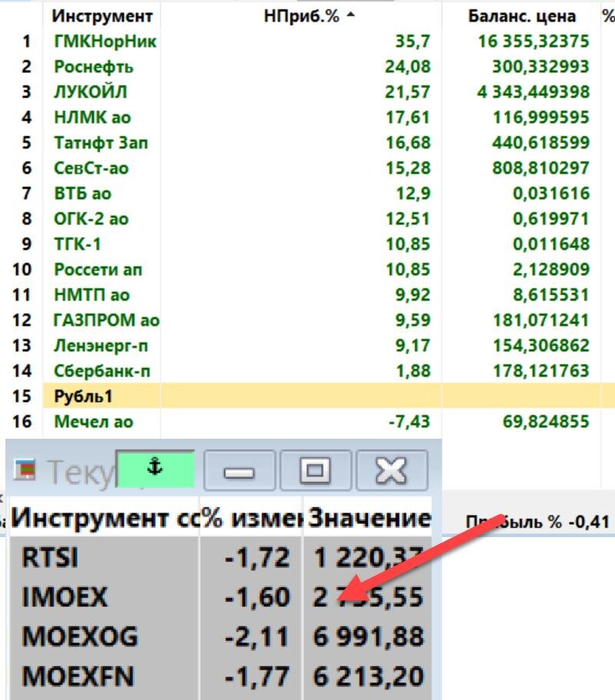Click balance price 178,121763
Screen dimensions: 615x700
[x=541, y=371]
